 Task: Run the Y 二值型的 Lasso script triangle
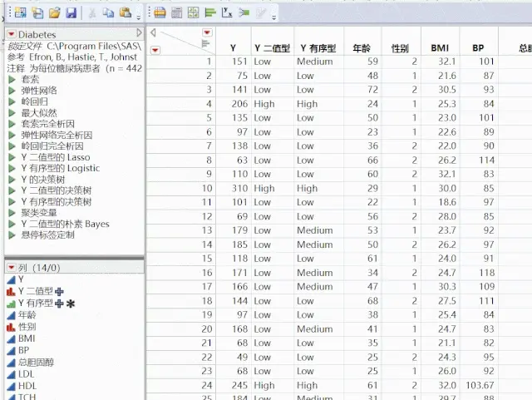pos(12,157)
